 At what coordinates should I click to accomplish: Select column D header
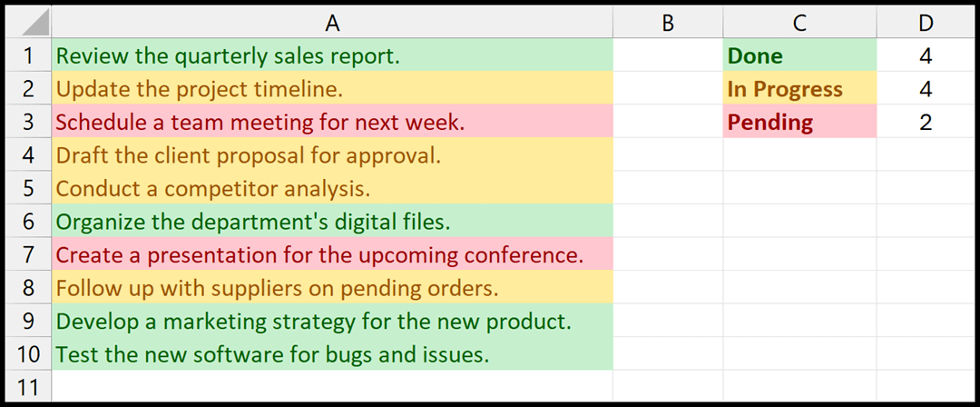(925, 23)
